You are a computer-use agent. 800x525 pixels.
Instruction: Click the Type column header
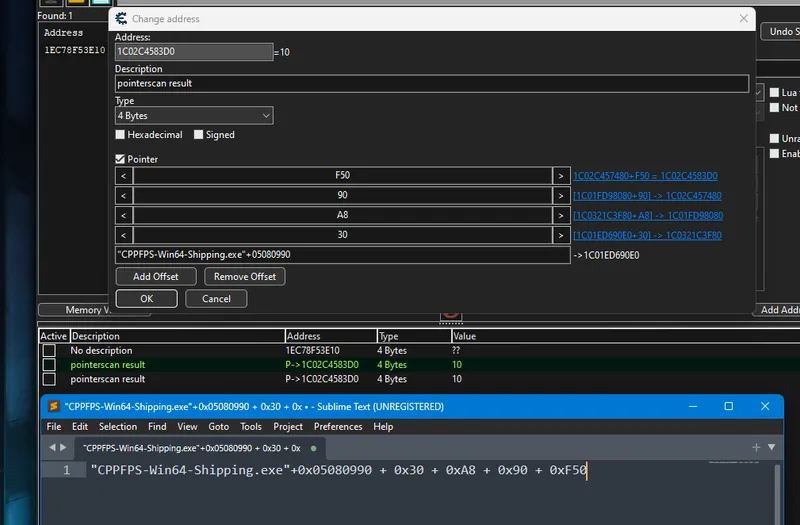point(414,336)
